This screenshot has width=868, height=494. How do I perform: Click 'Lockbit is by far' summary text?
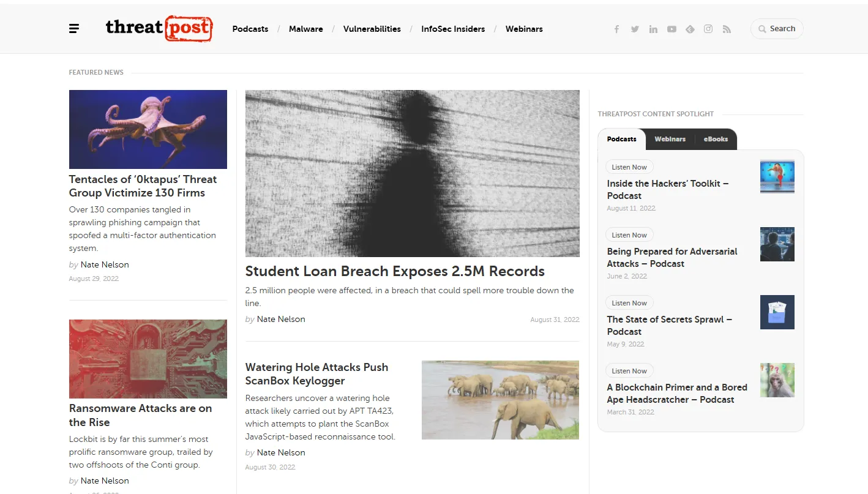141,452
